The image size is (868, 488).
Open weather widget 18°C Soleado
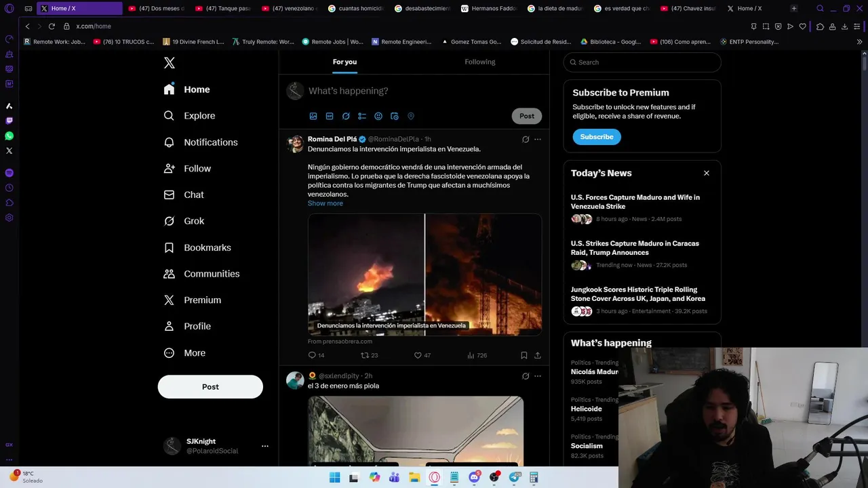click(26, 477)
